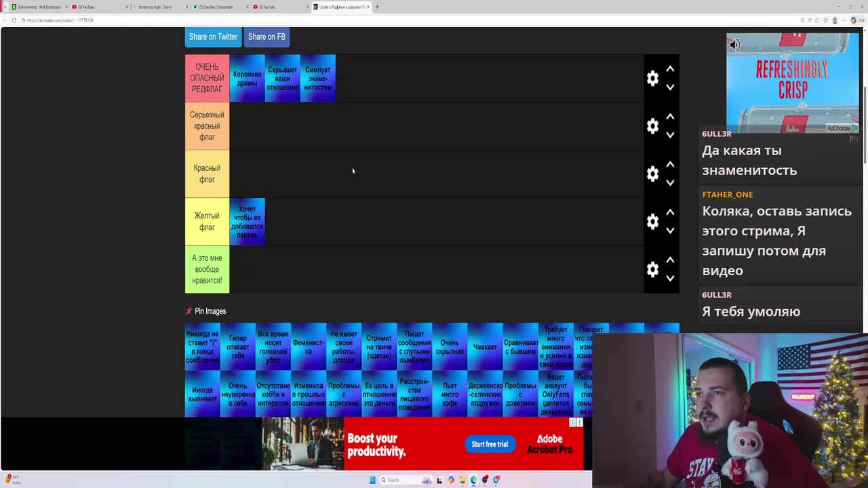
Task: Select the Симпует знаменитостям tile
Action: pyautogui.click(x=317, y=79)
